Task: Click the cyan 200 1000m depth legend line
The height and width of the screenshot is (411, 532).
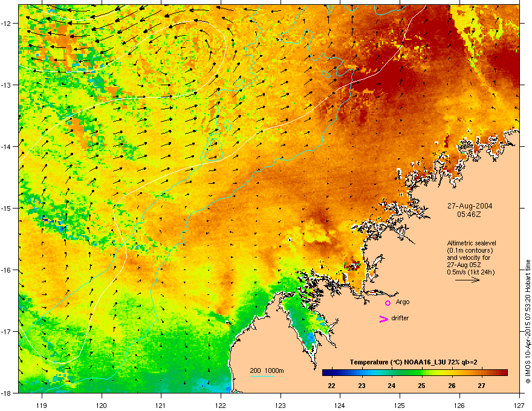Action: pyautogui.click(x=262, y=376)
